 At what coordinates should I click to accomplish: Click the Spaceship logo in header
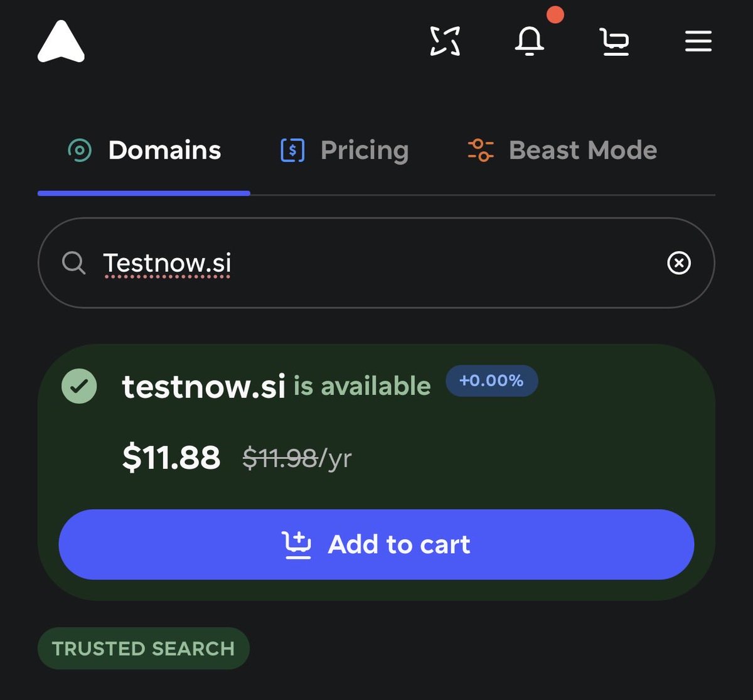tap(61, 41)
